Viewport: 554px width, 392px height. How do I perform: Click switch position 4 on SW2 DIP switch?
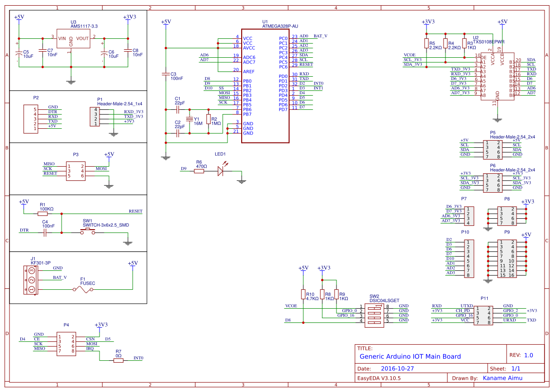374,322
